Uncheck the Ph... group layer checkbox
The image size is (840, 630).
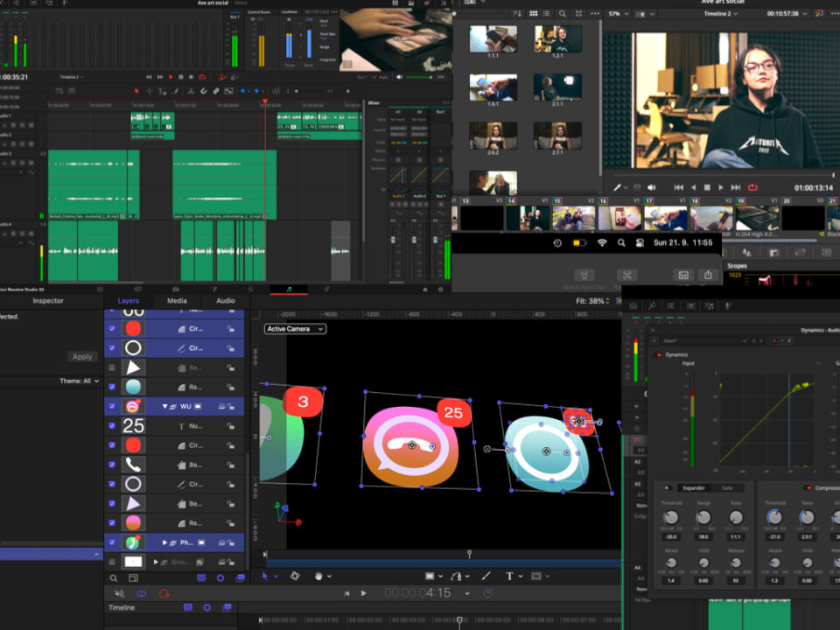click(112, 542)
